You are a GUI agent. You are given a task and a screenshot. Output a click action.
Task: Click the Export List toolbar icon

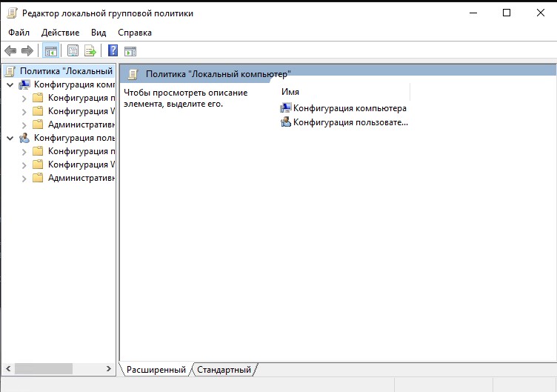click(x=90, y=50)
